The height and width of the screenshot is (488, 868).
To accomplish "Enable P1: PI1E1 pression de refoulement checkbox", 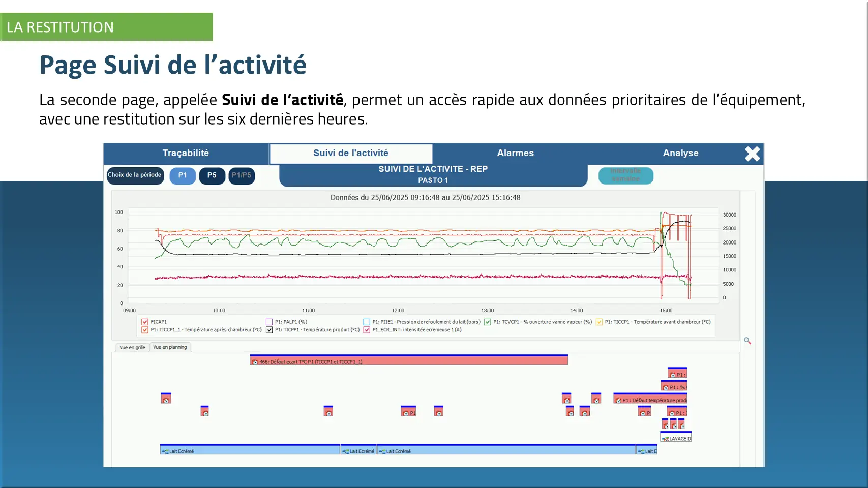I will coord(367,322).
